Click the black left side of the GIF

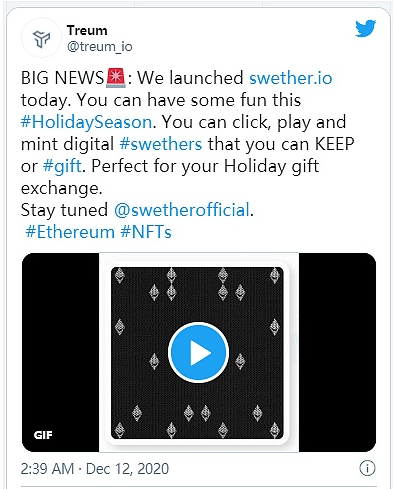(x=60, y=352)
